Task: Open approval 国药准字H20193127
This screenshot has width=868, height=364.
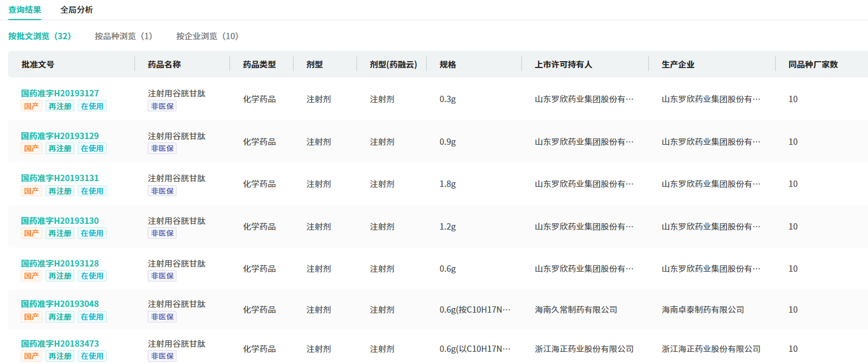Action: coord(60,93)
